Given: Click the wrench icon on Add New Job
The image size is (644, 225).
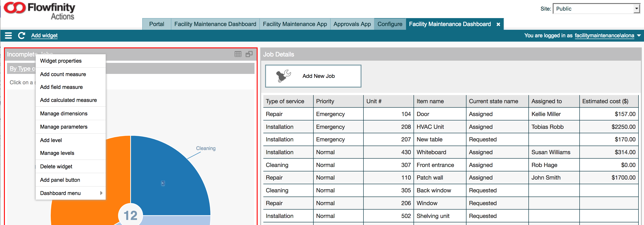Looking at the screenshot, I should coord(283,76).
